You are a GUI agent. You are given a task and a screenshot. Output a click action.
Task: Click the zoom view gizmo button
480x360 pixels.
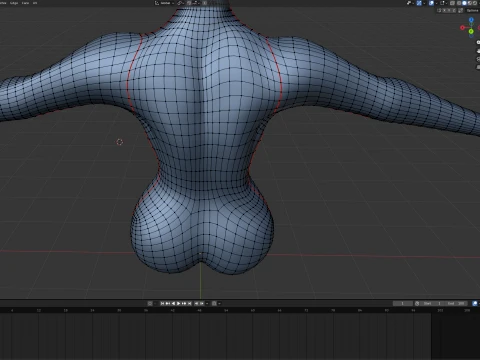click(478, 42)
